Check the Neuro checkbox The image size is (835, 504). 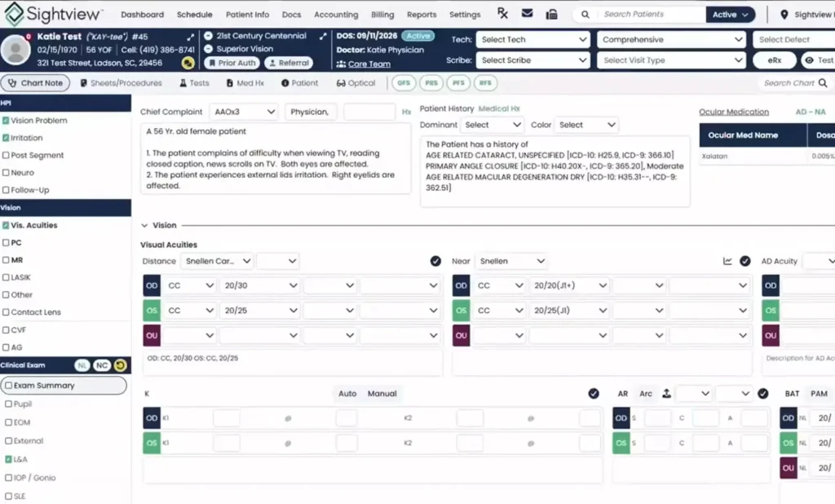[6, 173]
